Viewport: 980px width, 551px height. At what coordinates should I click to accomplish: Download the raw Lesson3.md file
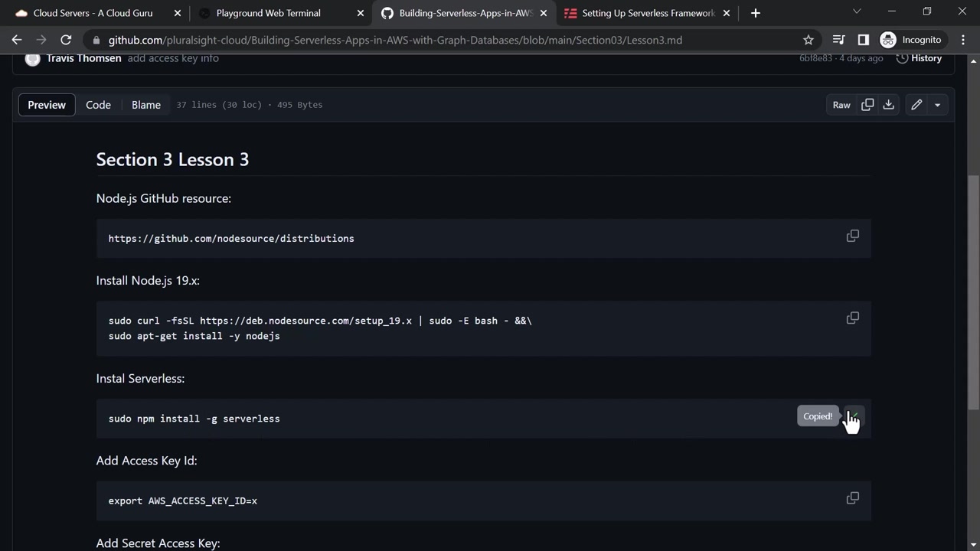[x=888, y=105]
